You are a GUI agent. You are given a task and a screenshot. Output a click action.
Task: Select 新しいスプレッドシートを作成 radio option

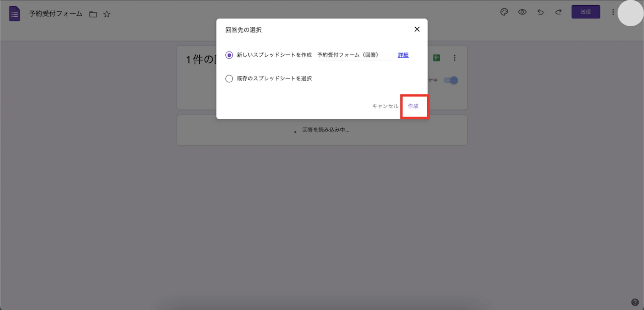point(229,55)
